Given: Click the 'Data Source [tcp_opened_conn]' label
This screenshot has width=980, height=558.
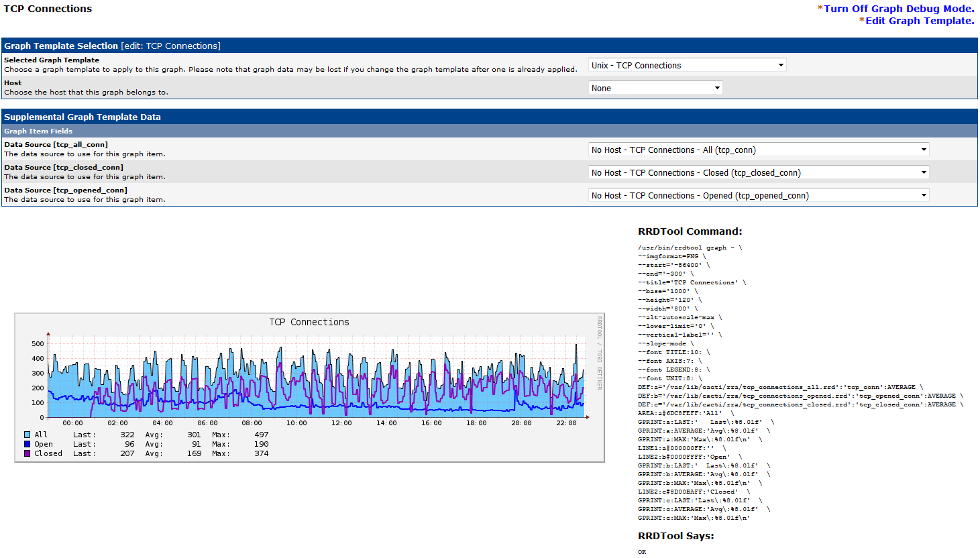Looking at the screenshot, I should [x=66, y=190].
